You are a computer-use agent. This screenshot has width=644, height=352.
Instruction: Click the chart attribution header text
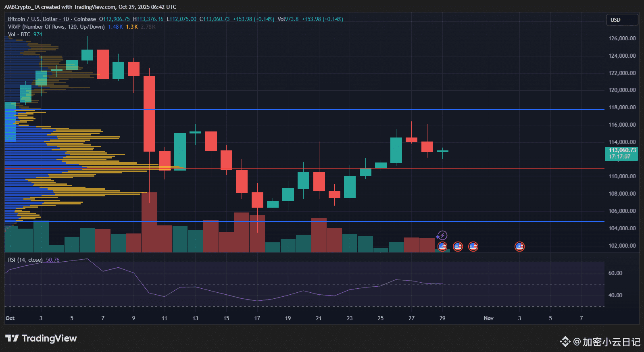pos(90,7)
